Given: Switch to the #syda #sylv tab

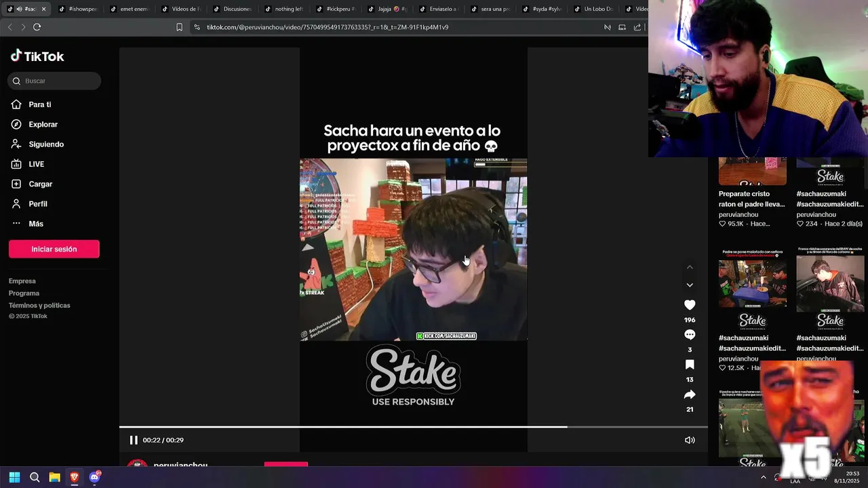Looking at the screenshot, I should click(x=542, y=9).
